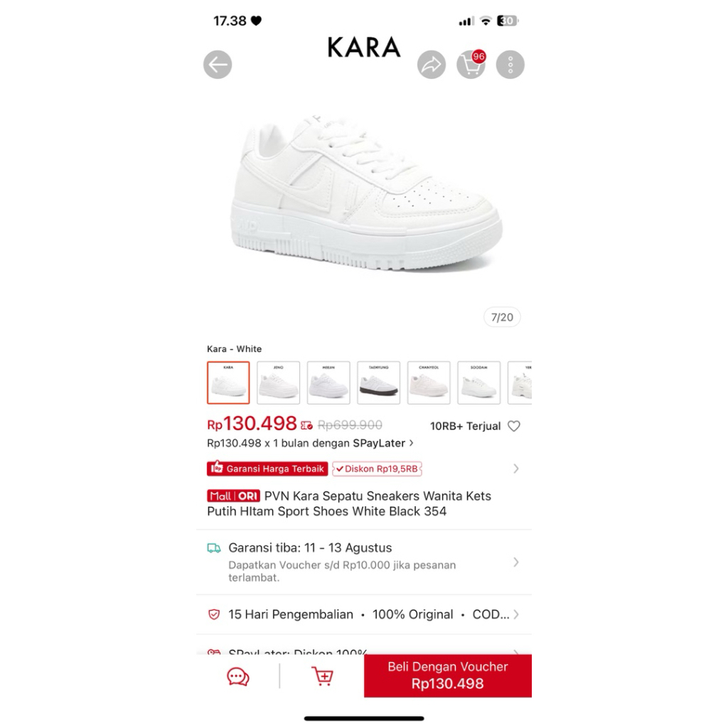
Task: Tap the back arrow icon
Action: click(218, 65)
